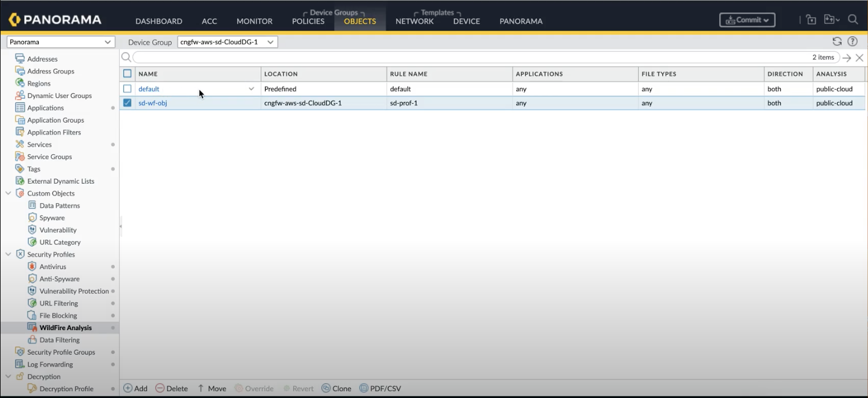
Task: Collapse the Security Profiles tree section
Action: 8,254
